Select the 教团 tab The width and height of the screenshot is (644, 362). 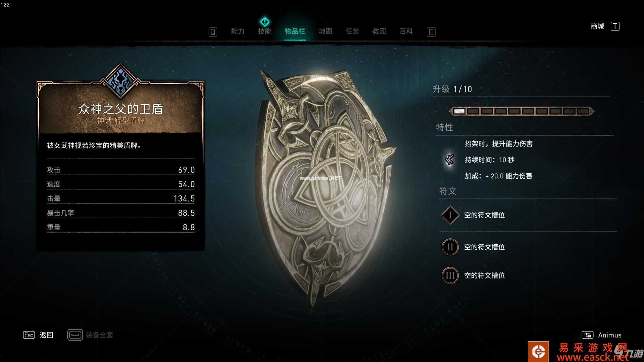[x=379, y=31]
